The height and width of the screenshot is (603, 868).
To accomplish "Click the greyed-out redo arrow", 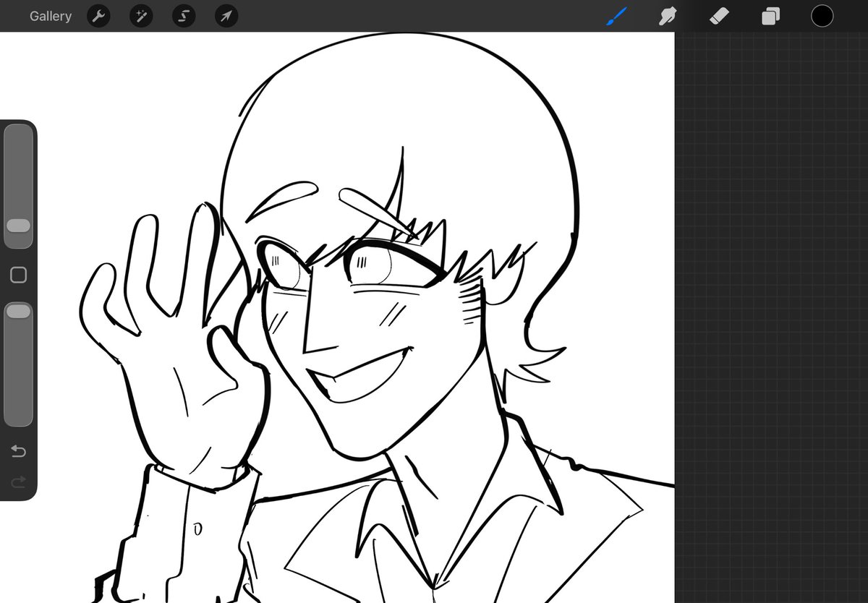I will [x=18, y=482].
